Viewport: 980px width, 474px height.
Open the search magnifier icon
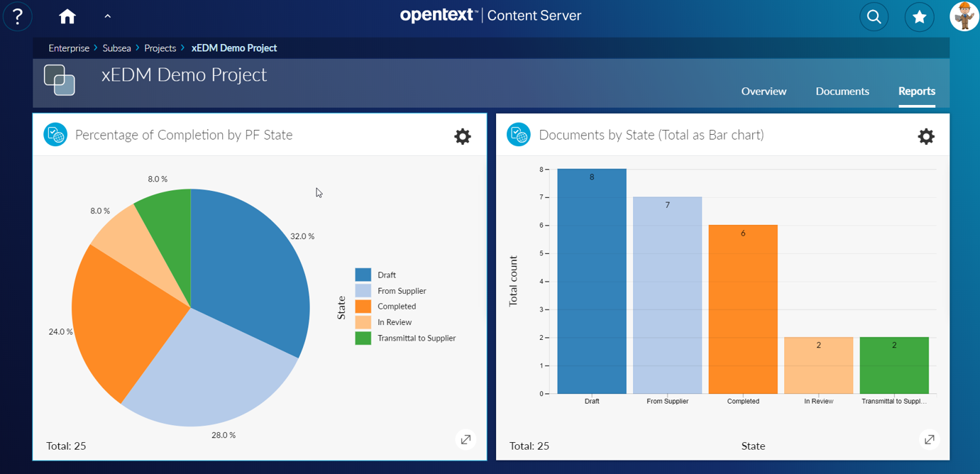point(874,17)
